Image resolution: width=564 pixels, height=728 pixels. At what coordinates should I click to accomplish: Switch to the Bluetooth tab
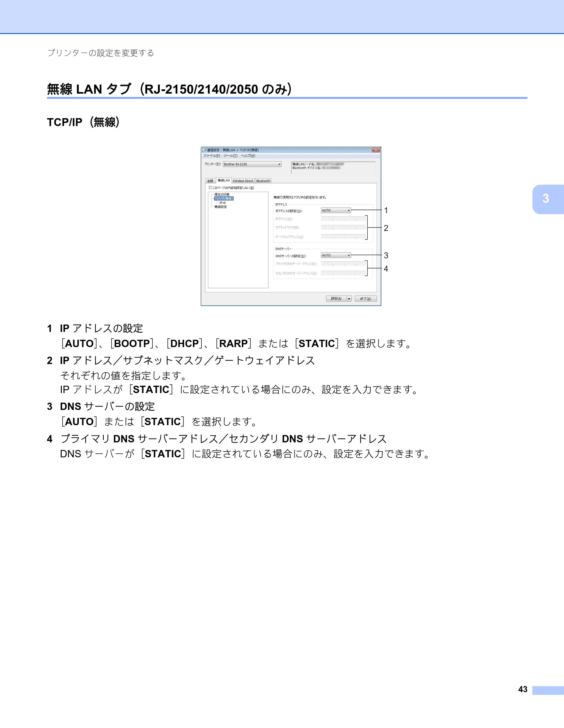coord(263,181)
